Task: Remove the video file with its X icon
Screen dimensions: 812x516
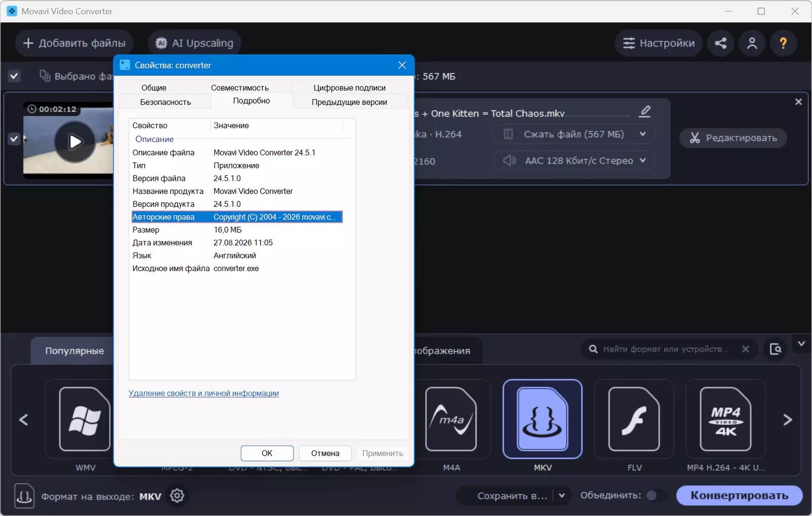Action: (x=799, y=102)
